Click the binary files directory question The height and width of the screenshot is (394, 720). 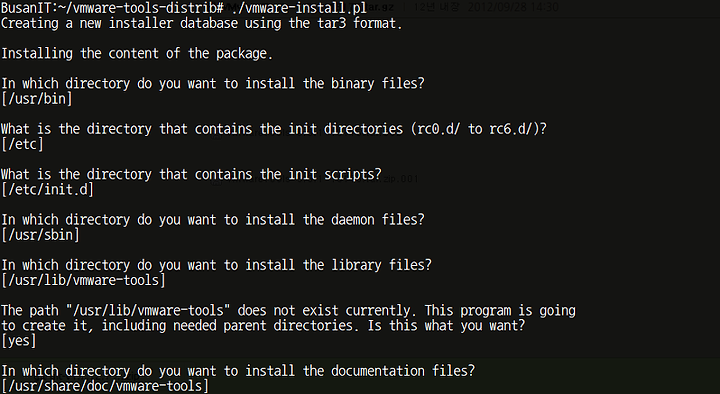[x=213, y=84]
